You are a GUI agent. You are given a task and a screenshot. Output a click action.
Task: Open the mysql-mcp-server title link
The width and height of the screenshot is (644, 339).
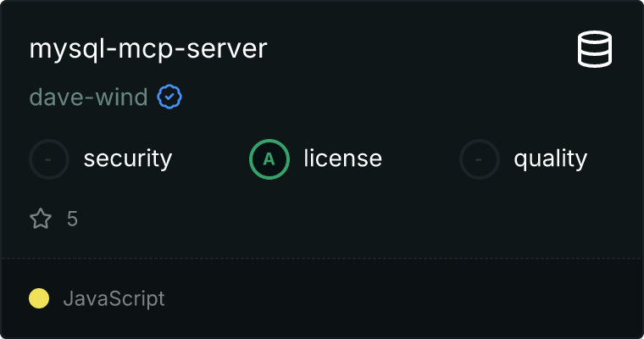pyautogui.click(x=148, y=49)
